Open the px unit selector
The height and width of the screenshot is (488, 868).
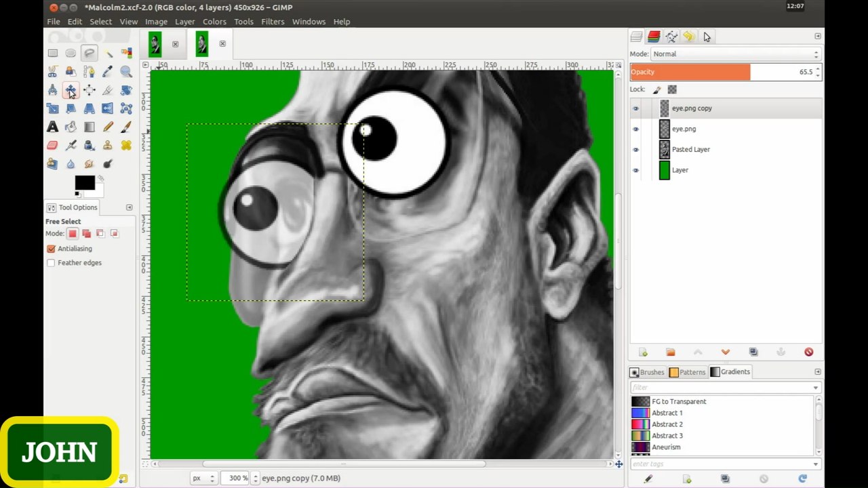(203, 478)
